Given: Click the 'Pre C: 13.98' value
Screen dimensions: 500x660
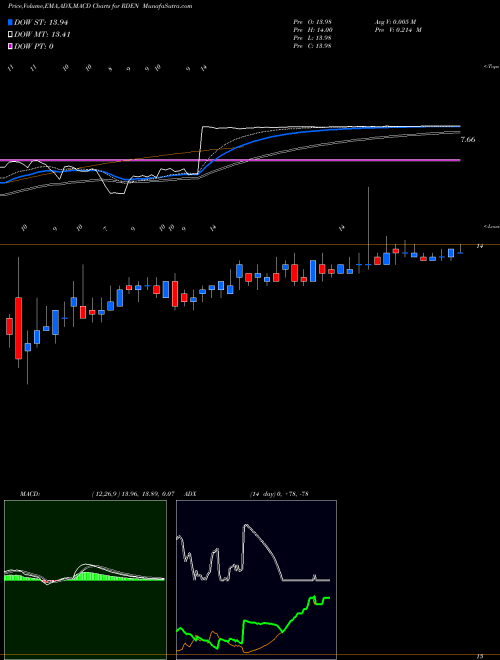Looking at the screenshot, I should [312, 46].
